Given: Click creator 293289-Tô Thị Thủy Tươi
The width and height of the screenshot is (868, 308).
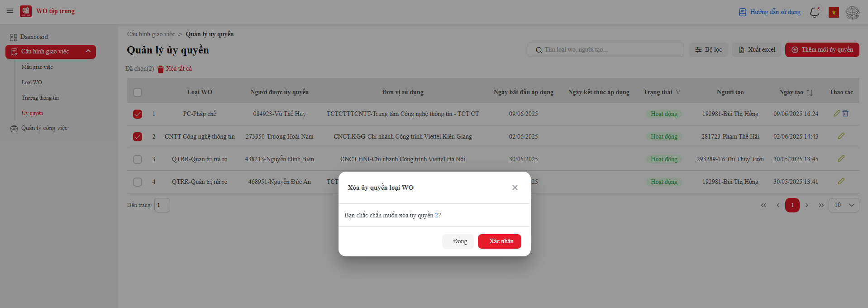Looking at the screenshot, I should (730, 159).
